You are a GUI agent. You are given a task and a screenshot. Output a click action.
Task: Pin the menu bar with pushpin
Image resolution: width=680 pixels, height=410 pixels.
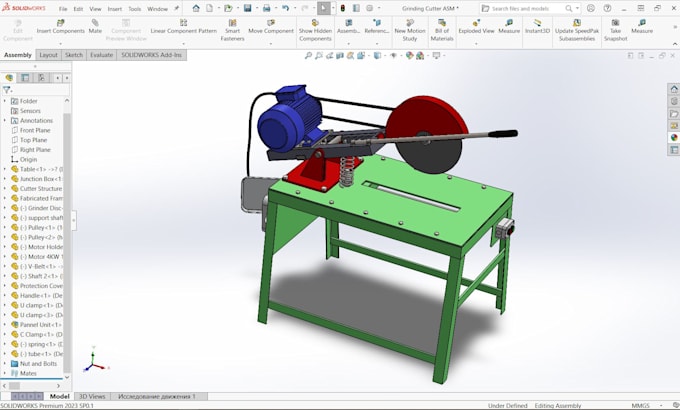[176, 8]
